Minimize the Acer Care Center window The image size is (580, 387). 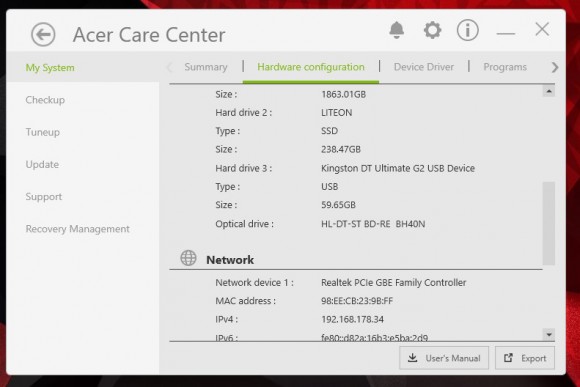click(x=506, y=34)
